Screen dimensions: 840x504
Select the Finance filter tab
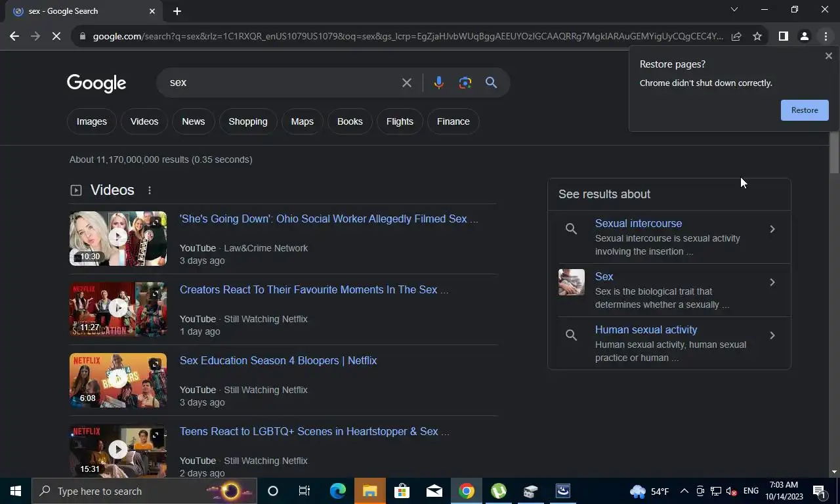tap(453, 121)
